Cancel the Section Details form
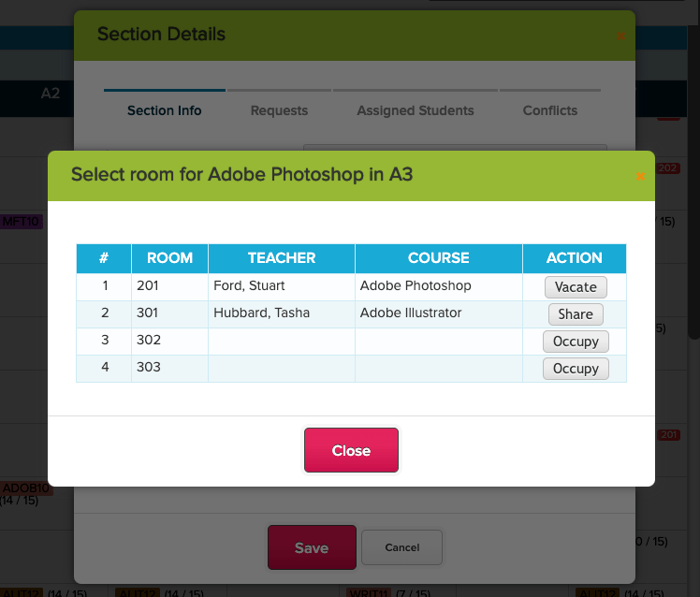This screenshot has height=597, width=700. (x=401, y=547)
